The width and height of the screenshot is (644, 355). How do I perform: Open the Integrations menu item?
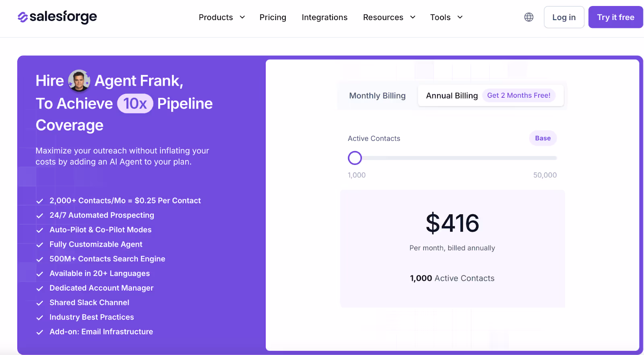click(324, 17)
